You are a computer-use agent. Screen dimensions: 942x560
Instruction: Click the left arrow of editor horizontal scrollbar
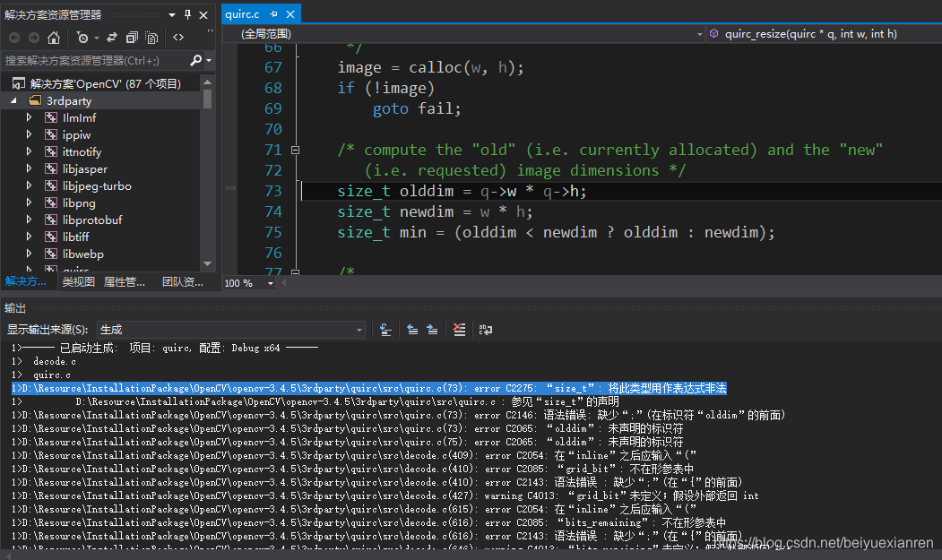click(284, 283)
